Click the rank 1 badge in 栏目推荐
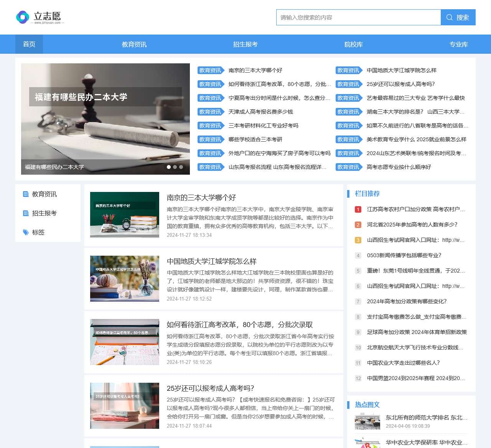This screenshot has width=491, height=448. [x=358, y=209]
